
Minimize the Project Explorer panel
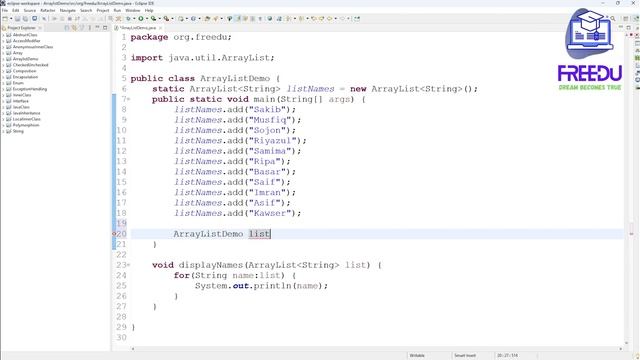[x=97, y=28]
